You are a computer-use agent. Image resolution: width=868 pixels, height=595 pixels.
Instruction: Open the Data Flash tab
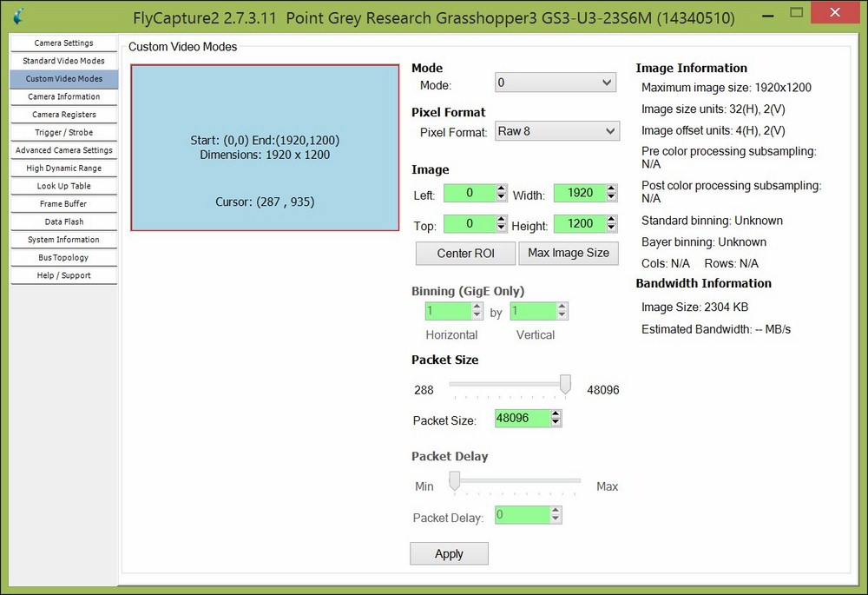[63, 221]
